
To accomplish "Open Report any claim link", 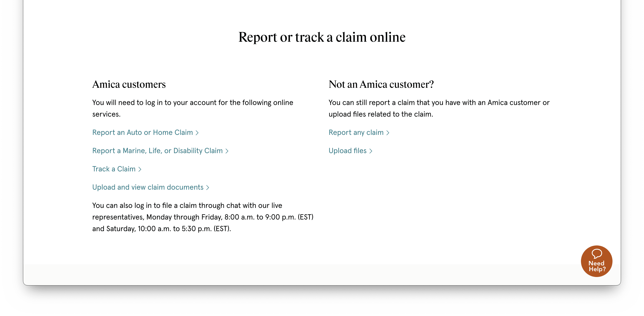I will [x=359, y=132].
